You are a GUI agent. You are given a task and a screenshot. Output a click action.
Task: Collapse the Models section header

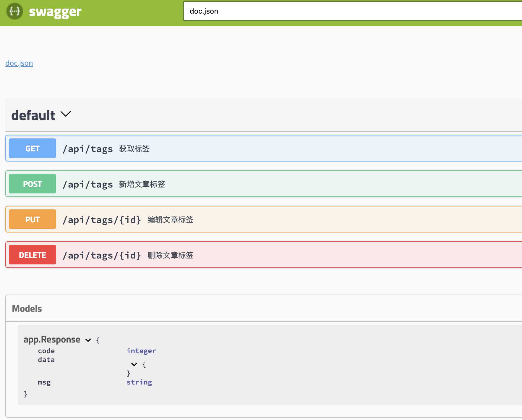(27, 308)
